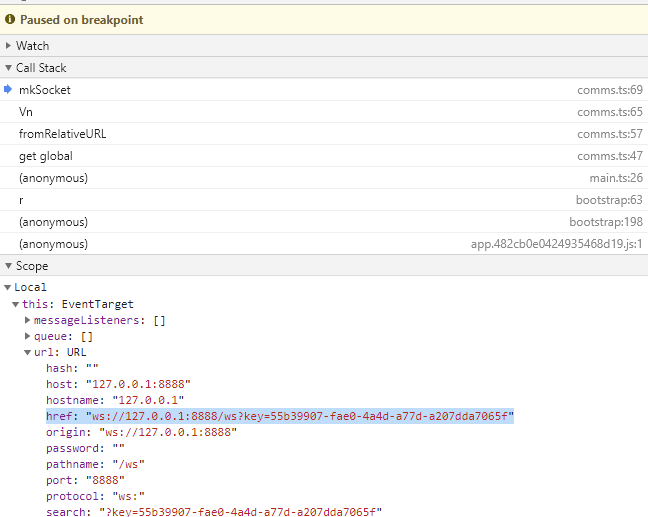Open the comms.ts:65 source link
Viewport: 648px width, 517px height.
[x=610, y=112]
